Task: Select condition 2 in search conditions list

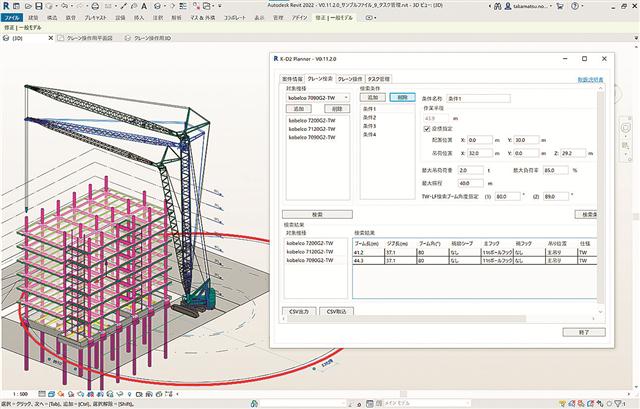Action: [387, 118]
